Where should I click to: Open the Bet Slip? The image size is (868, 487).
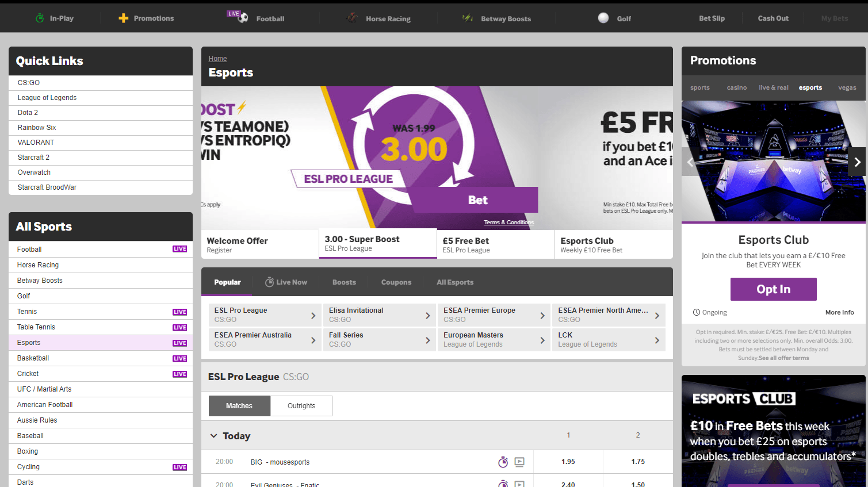(712, 18)
